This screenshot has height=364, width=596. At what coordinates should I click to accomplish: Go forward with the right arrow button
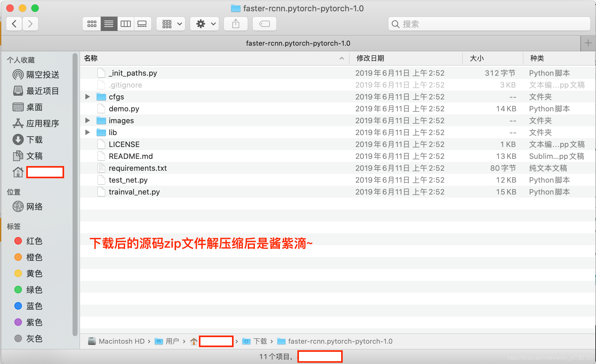30,24
